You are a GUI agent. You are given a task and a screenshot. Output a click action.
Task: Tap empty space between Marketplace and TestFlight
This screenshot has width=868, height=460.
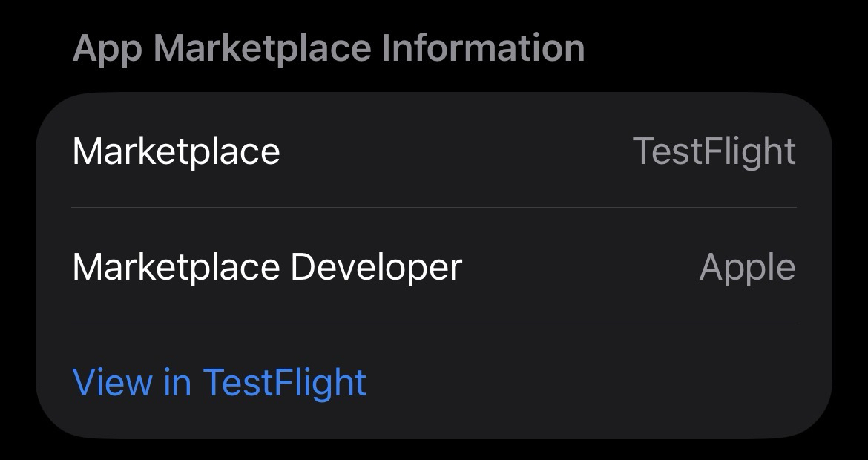pos(456,151)
